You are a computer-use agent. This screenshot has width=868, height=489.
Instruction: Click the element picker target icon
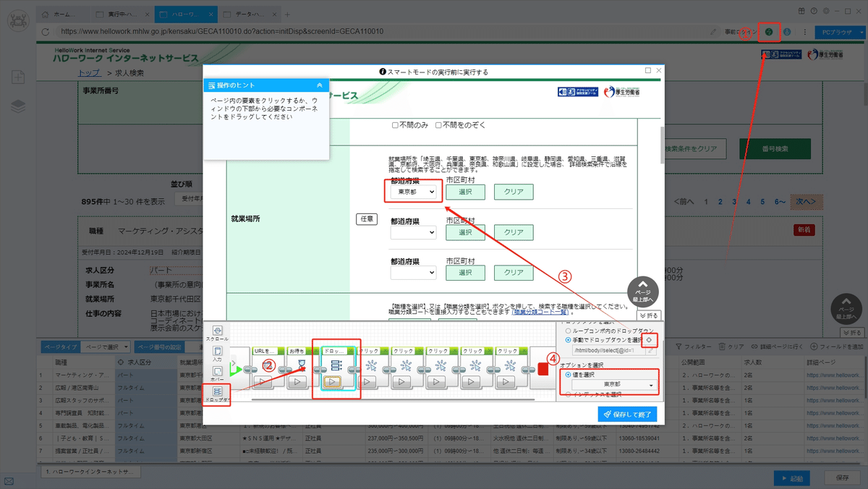click(x=650, y=340)
